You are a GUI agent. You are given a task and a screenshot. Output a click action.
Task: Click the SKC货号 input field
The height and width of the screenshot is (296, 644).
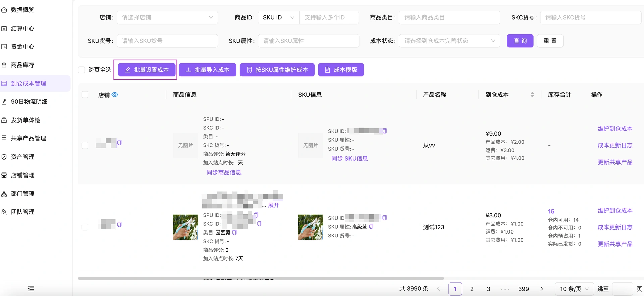point(591,17)
